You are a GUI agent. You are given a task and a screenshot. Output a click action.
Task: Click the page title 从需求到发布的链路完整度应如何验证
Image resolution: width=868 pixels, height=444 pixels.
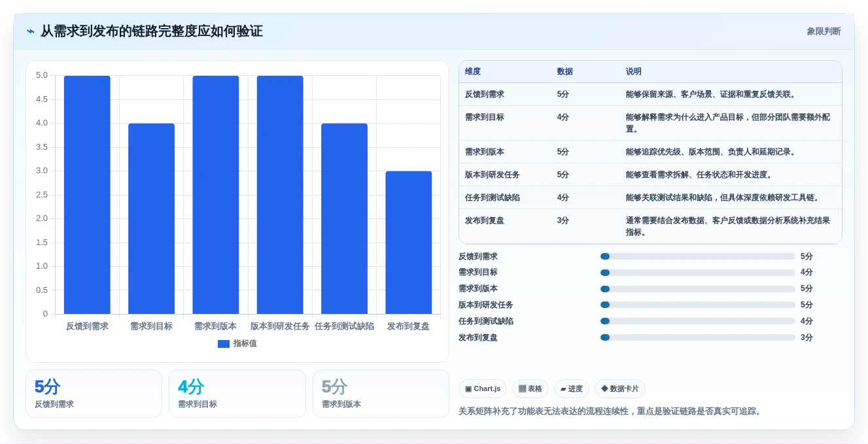tap(152, 31)
